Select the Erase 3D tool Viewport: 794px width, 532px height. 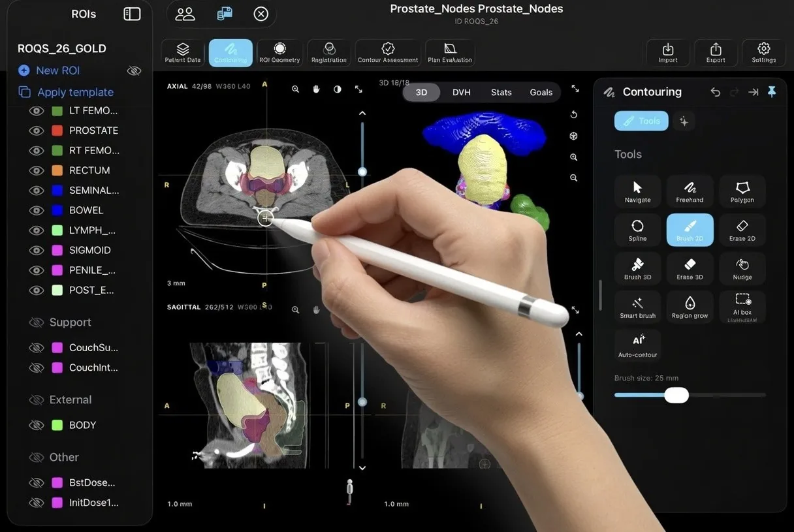[690, 269]
